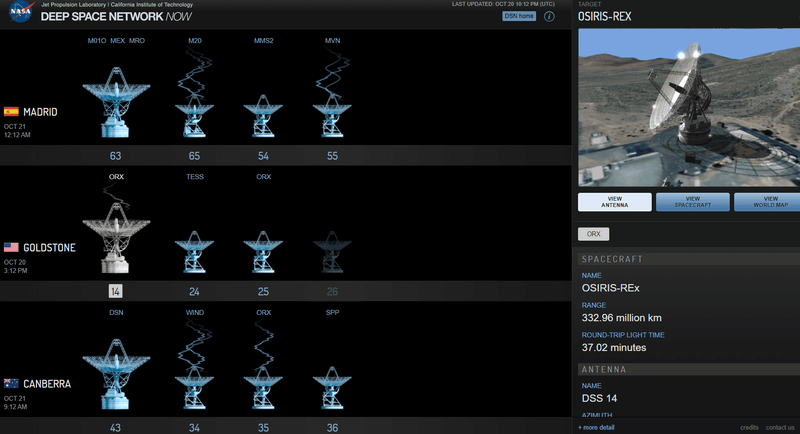
Task: Click antenna number 26 label
Action: click(332, 291)
